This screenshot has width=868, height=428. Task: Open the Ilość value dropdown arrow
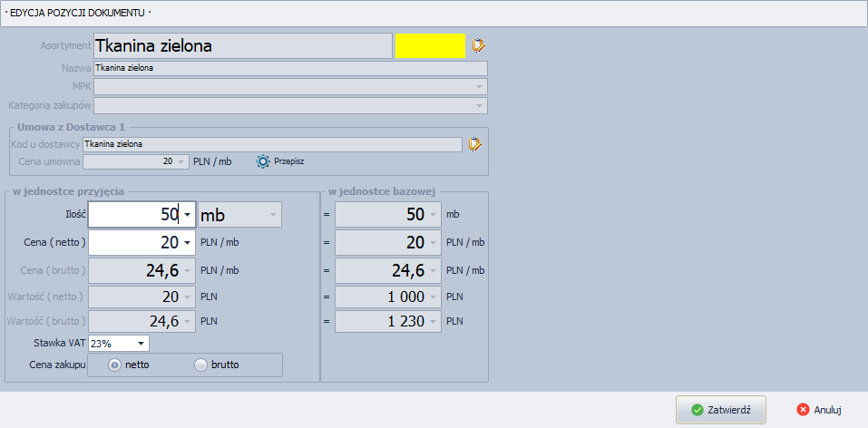(187, 215)
